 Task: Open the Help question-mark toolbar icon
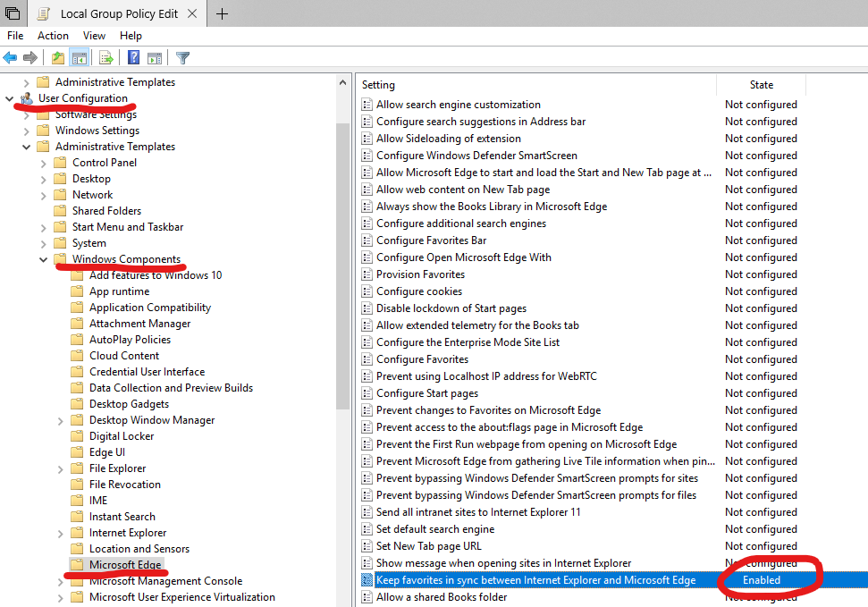click(133, 57)
